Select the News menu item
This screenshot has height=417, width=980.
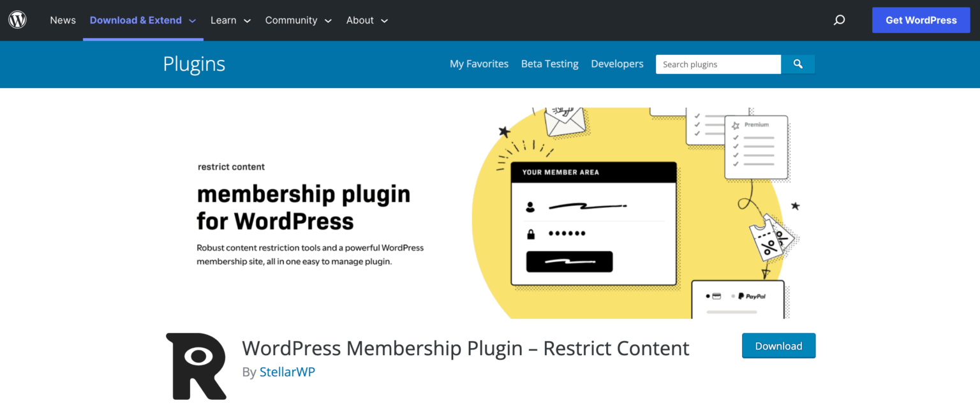[x=63, y=20]
